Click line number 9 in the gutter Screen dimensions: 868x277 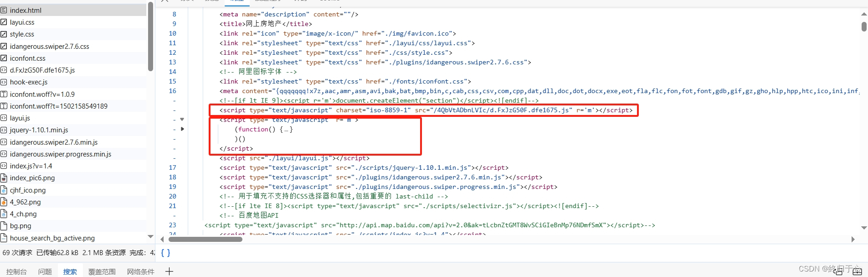point(174,24)
